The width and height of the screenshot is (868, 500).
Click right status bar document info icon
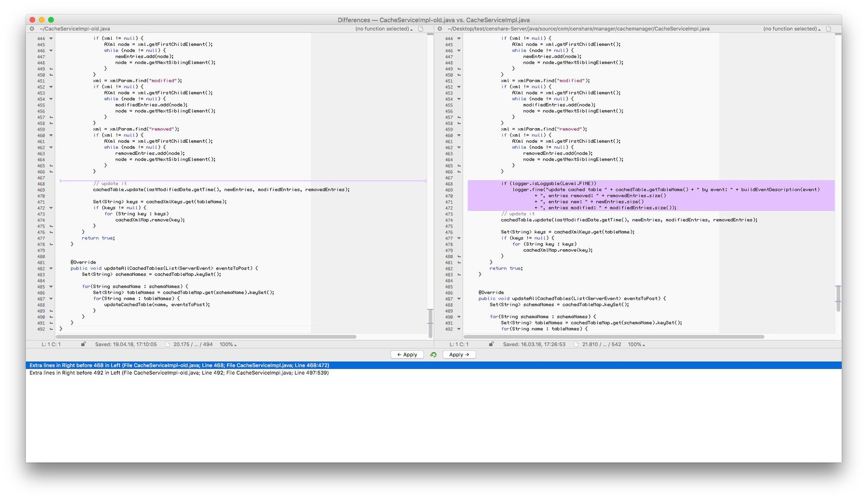(x=576, y=344)
